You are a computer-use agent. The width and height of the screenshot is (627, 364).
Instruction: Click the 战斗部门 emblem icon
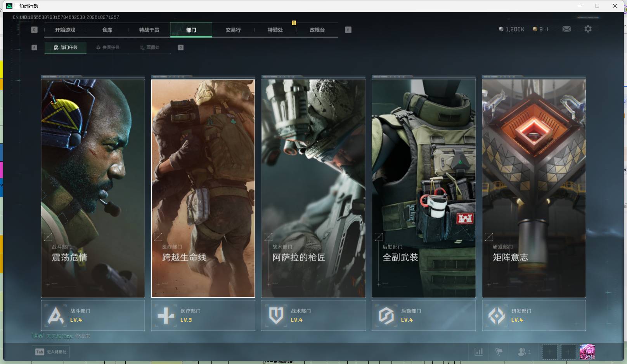click(55, 316)
